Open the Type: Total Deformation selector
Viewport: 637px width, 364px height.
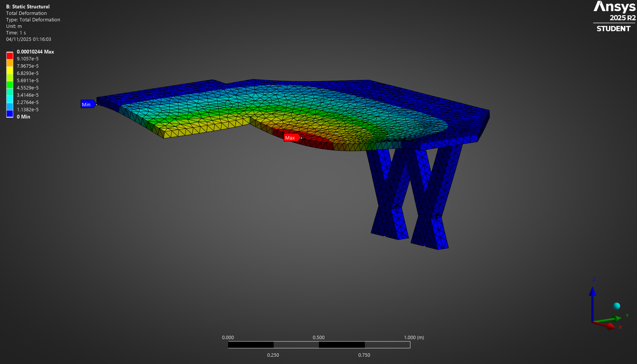pyautogui.click(x=33, y=19)
